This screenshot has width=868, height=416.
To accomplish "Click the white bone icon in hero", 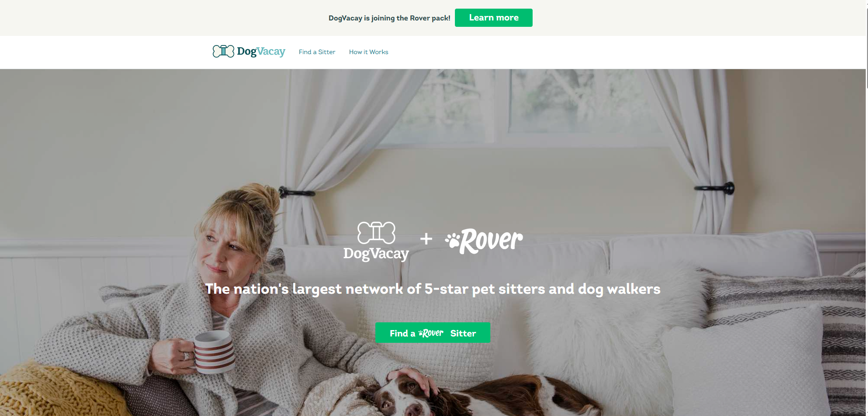I will 376,233.
